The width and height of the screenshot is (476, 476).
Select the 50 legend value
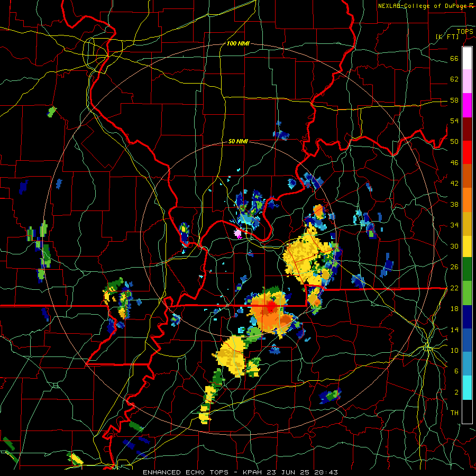point(454,142)
